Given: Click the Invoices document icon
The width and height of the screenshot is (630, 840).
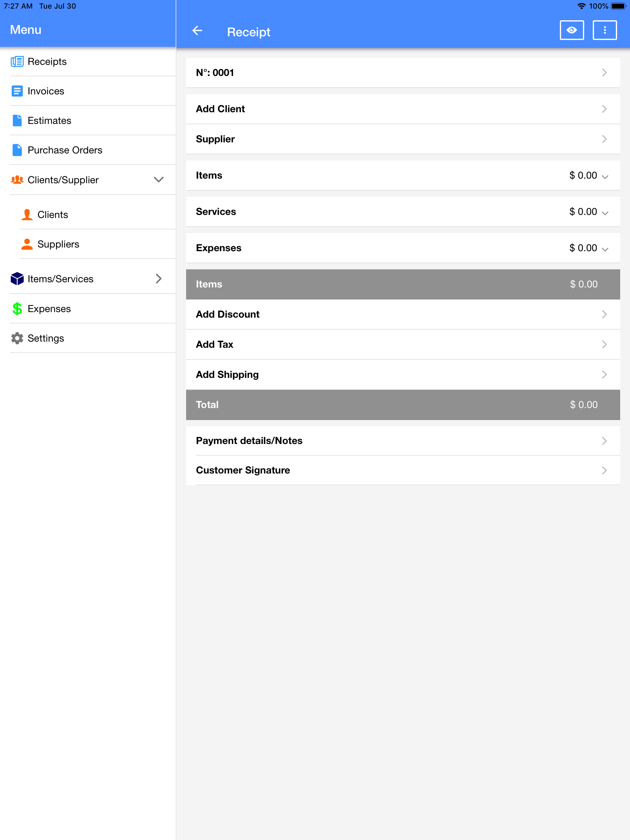Looking at the screenshot, I should point(17,91).
